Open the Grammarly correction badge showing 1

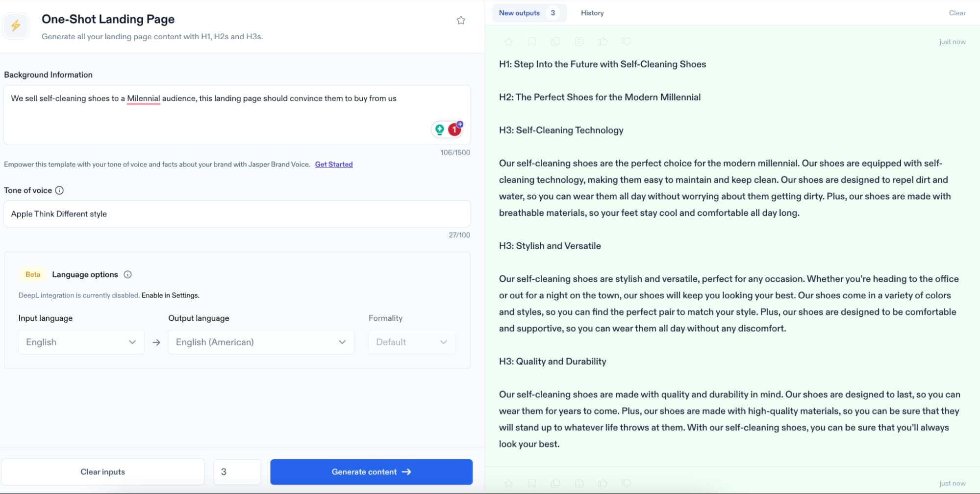(x=453, y=129)
